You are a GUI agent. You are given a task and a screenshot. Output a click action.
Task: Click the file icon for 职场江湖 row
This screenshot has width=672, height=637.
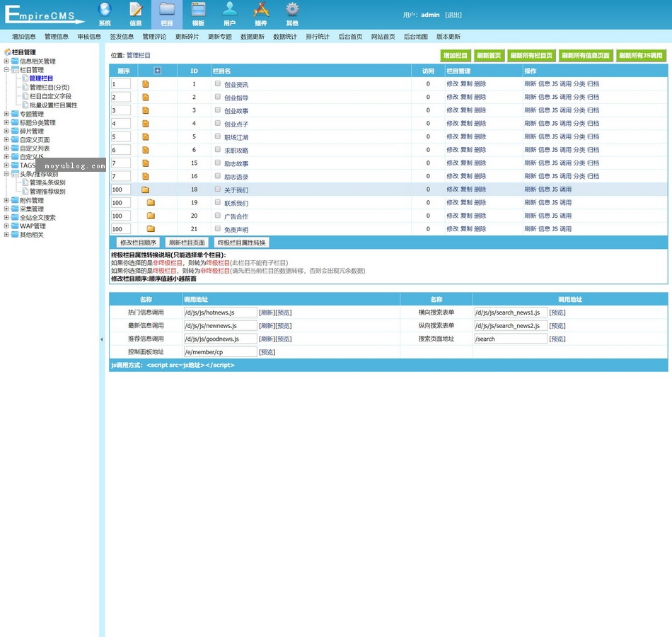click(x=146, y=136)
